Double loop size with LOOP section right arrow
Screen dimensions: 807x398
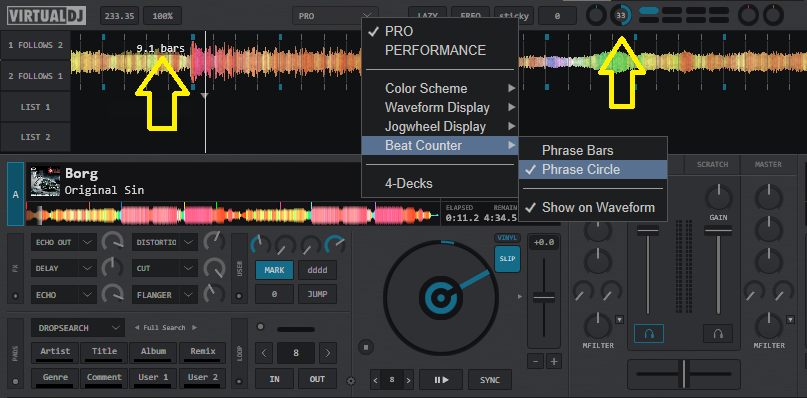328,353
